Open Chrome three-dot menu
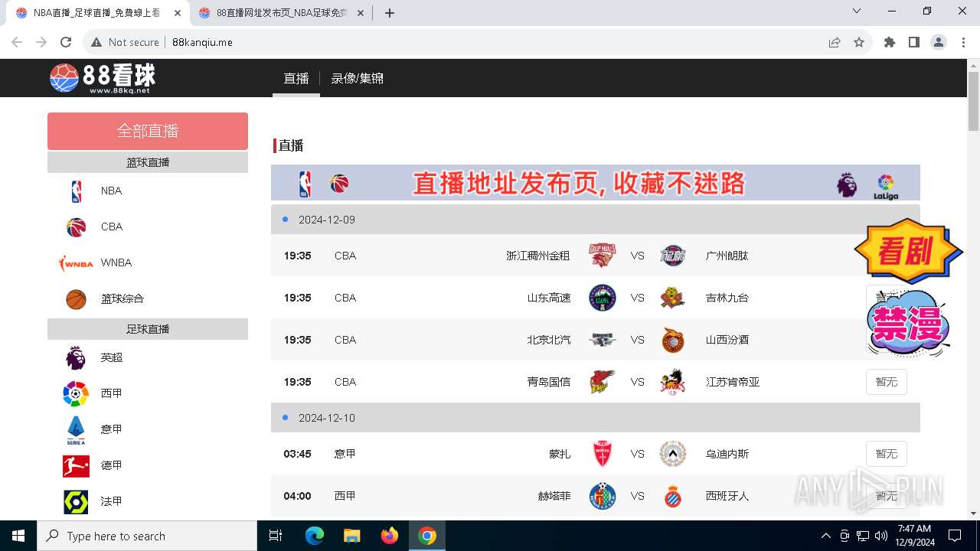The height and width of the screenshot is (551, 980). (963, 42)
